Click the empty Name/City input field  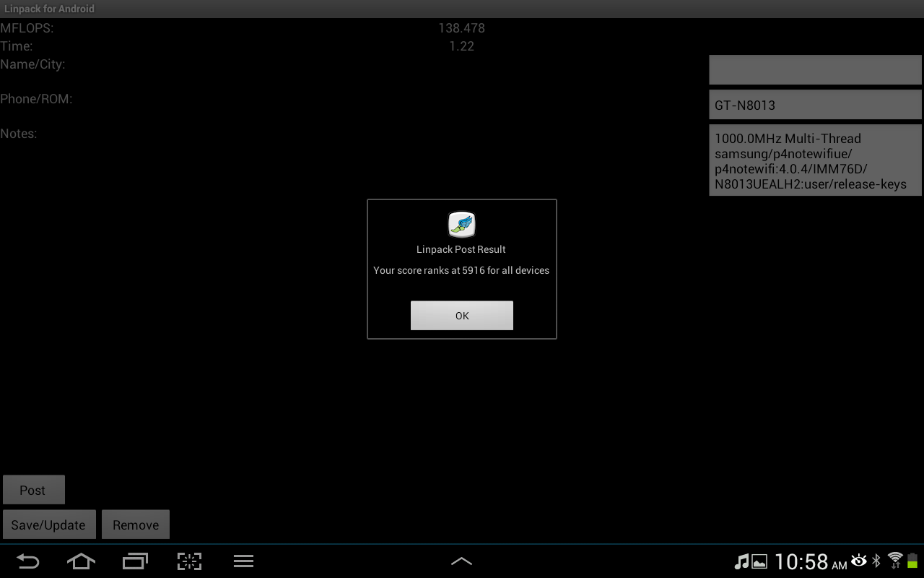coord(815,70)
